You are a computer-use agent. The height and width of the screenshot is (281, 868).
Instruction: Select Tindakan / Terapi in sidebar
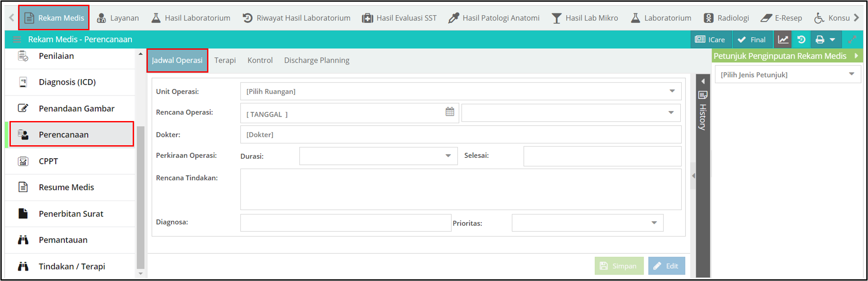70,266
